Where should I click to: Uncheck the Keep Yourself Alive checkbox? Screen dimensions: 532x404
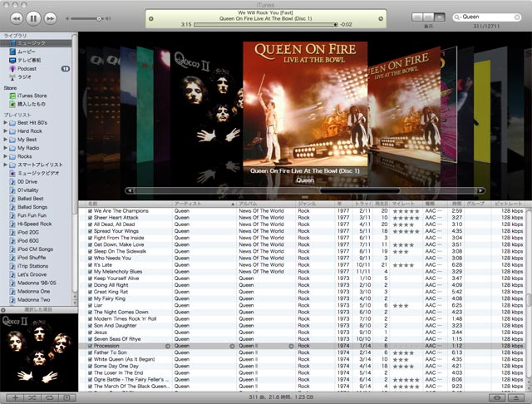(91, 278)
